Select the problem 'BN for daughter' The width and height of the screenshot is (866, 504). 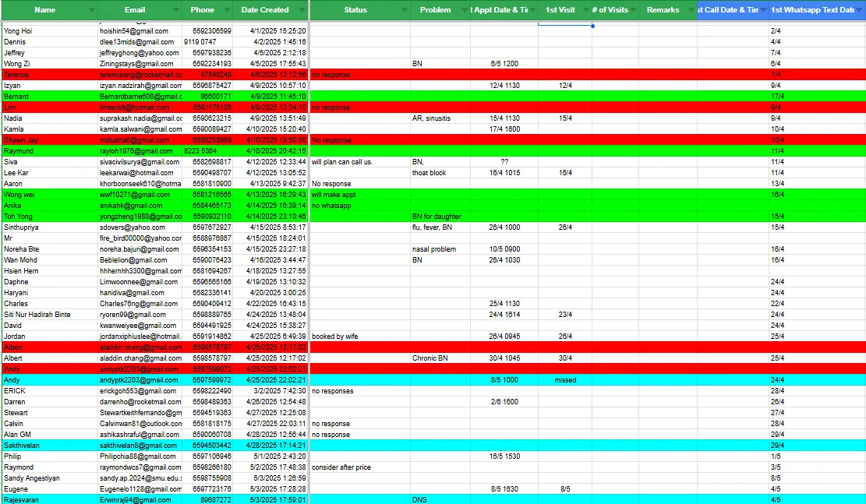click(x=440, y=217)
